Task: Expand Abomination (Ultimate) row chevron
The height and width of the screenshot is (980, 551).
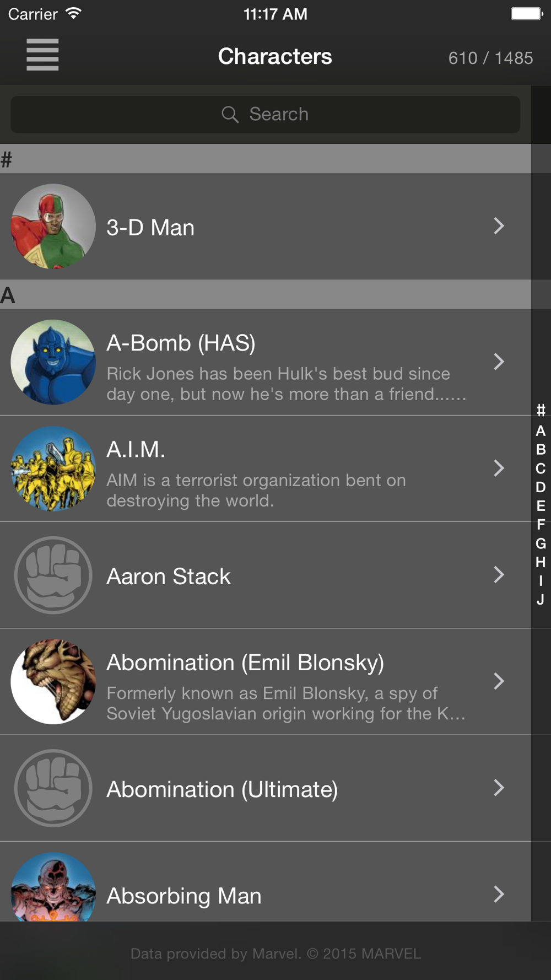Action: (499, 788)
